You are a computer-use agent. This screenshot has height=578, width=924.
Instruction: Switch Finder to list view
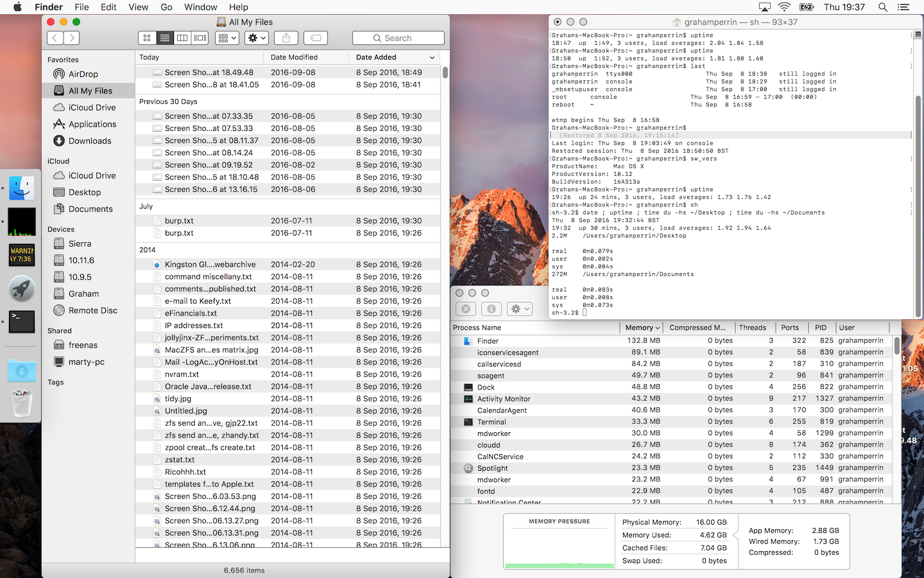165,38
